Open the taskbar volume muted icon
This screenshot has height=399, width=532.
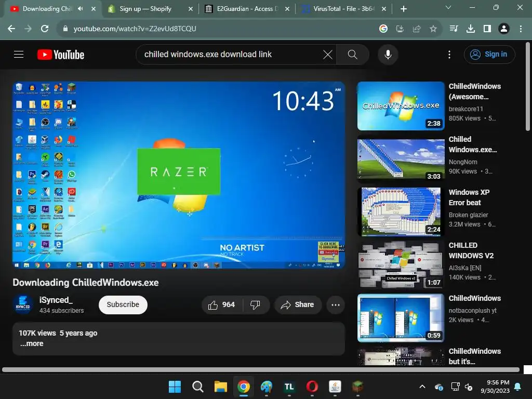[x=469, y=387]
